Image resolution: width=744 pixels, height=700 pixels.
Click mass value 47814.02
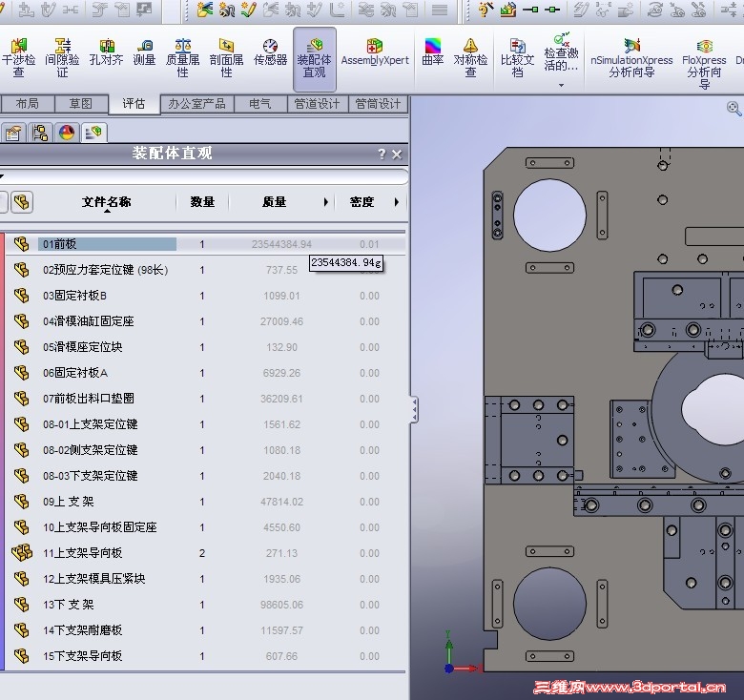coord(281,502)
